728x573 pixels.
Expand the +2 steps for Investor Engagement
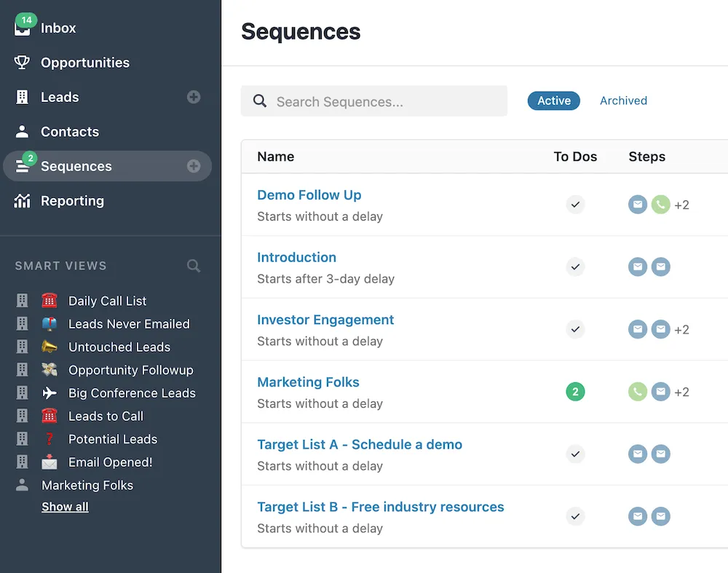681,330
